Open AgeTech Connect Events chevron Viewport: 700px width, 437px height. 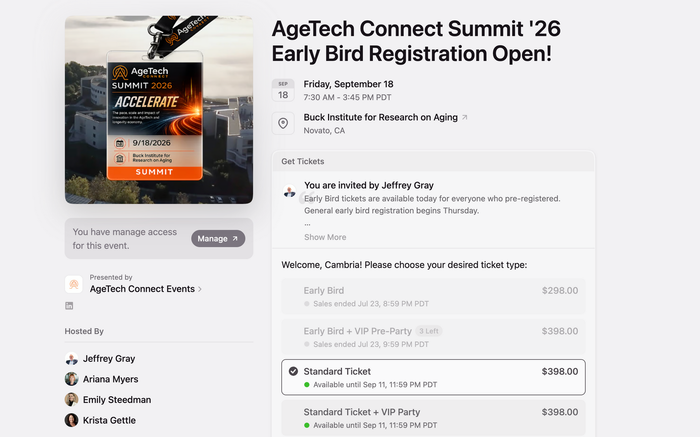(200, 289)
